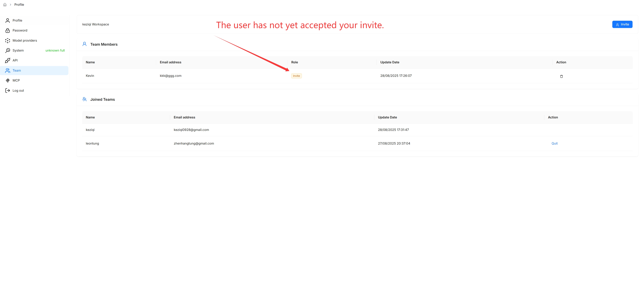Quit the leontung team

(x=554, y=144)
